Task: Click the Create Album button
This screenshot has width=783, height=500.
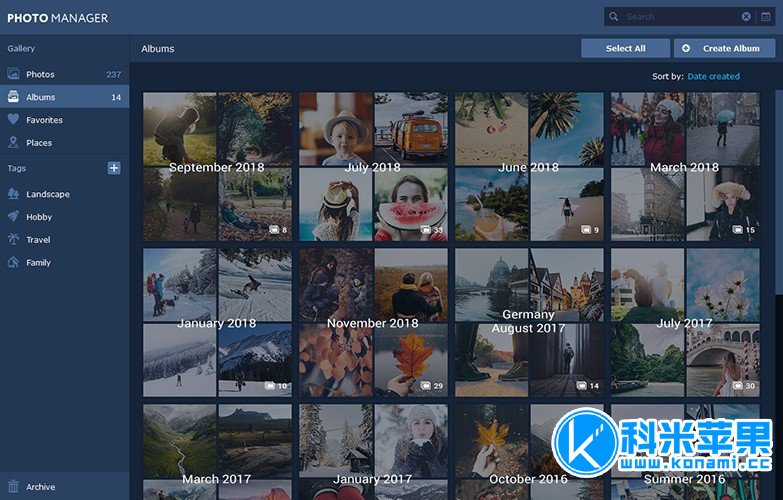Action: point(724,48)
